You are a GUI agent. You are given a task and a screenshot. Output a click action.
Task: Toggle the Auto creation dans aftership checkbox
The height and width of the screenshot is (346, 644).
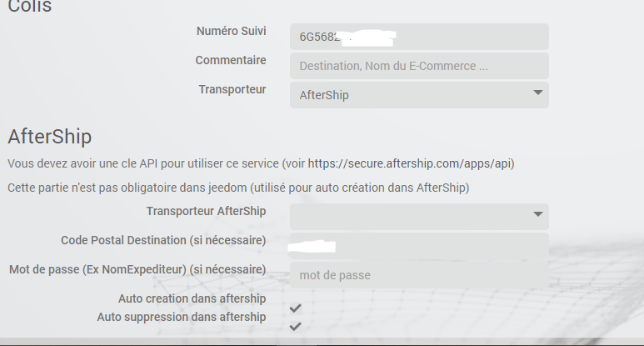(295, 308)
